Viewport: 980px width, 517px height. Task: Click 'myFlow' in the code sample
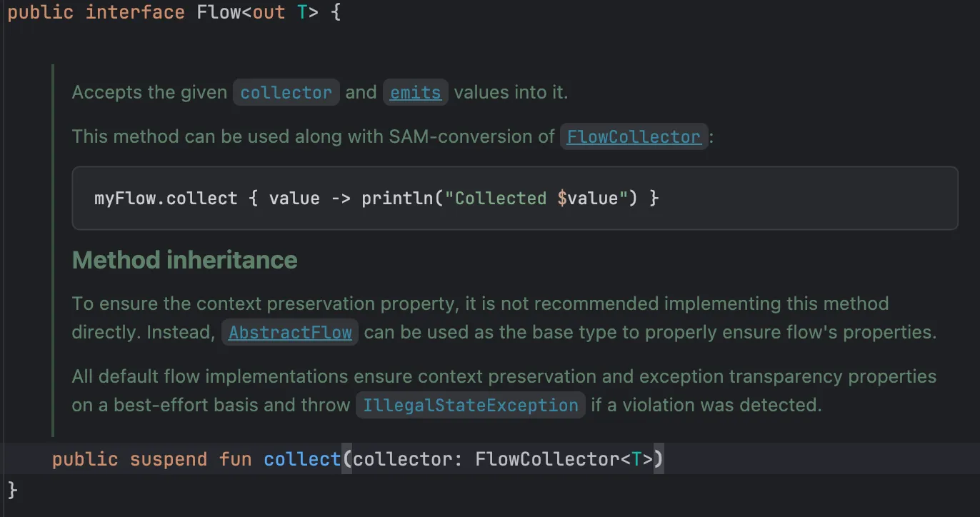(125, 198)
